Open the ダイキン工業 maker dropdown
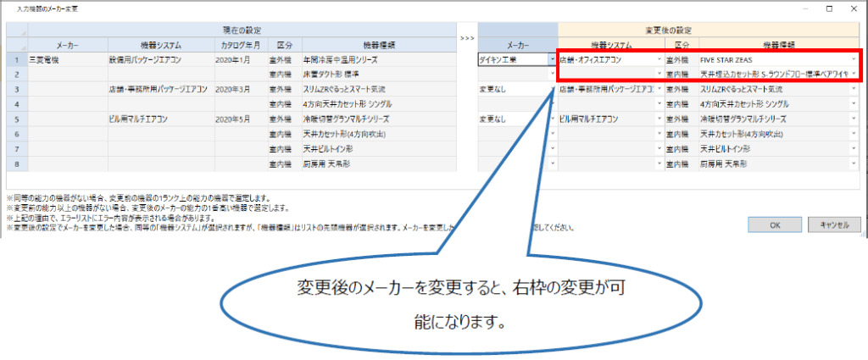 click(x=552, y=60)
